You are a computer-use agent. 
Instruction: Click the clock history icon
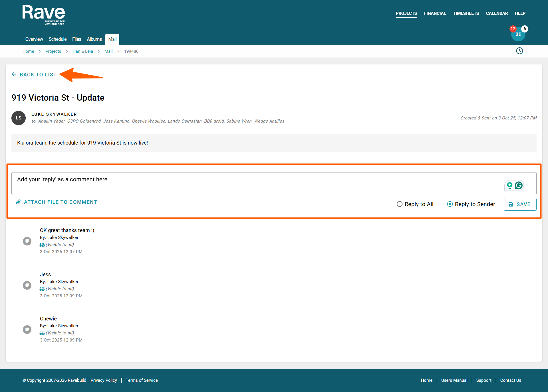pyautogui.click(x=519, y=51)
